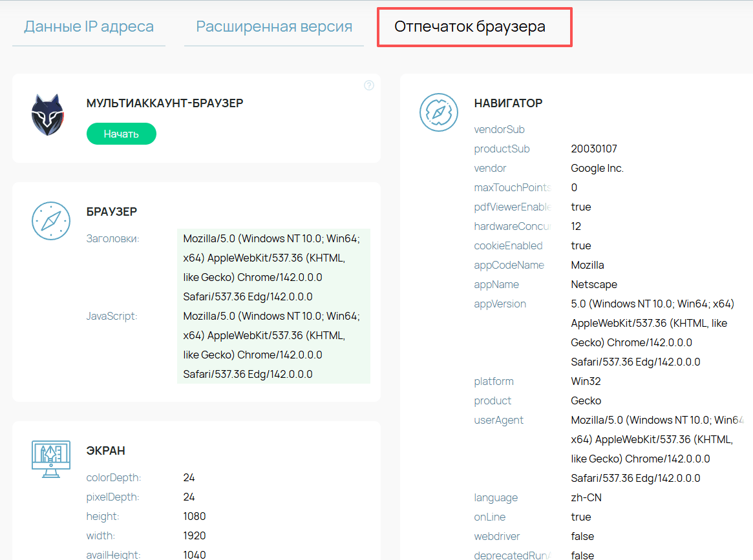The image size is (753, 560).
Task: Click the colorDepth value 24
Action: 189,477
